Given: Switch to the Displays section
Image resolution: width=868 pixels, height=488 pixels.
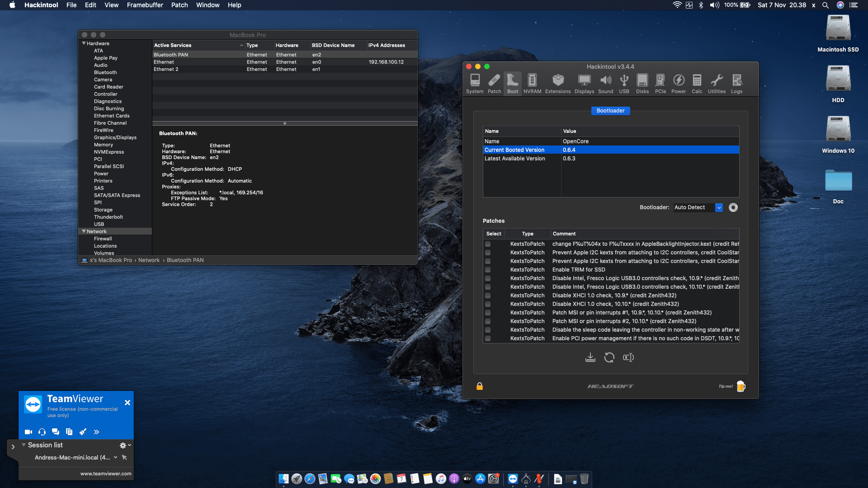Looking at the screenshot, I should [584, 83].
